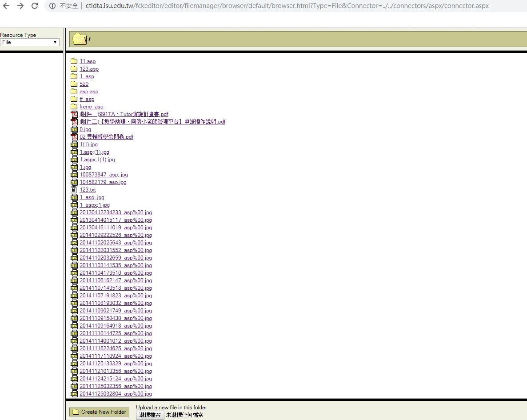Viewport: 527px width, 420px height.
Task: Click the text file icon for 123.txt
Action: [x=74, y=190]
